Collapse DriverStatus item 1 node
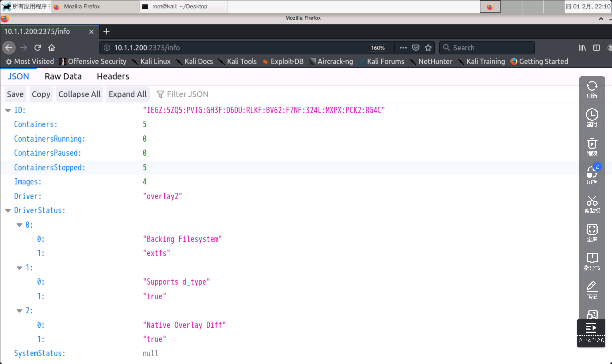612x364 pixels. tap(19, 268)
